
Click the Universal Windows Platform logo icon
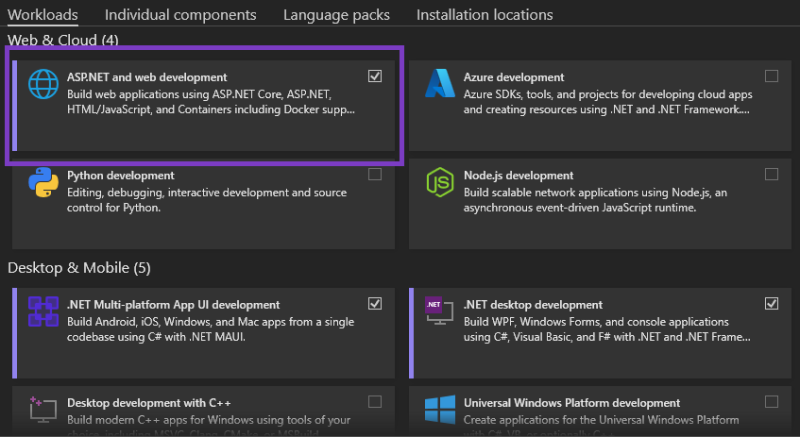[440, 409]
